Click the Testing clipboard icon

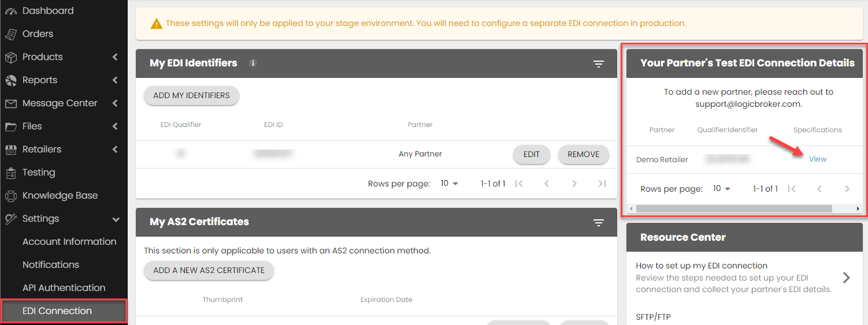10,173
